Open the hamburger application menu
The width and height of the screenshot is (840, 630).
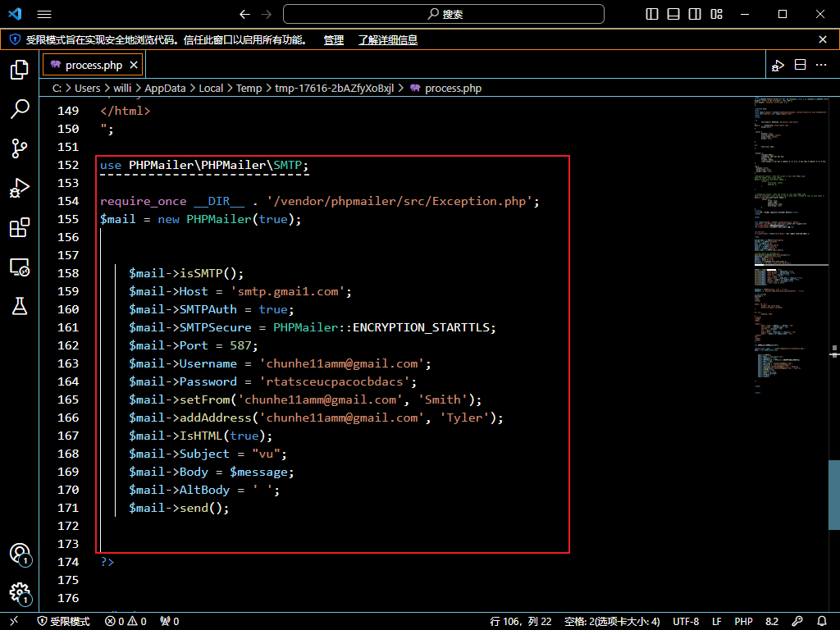click(44, 14)
